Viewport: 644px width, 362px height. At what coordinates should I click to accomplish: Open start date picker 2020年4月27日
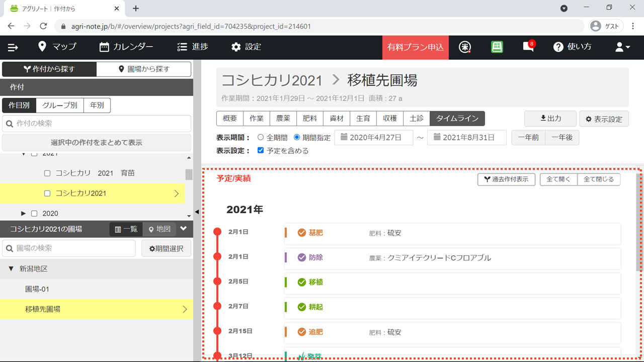(x=373, y=137)
